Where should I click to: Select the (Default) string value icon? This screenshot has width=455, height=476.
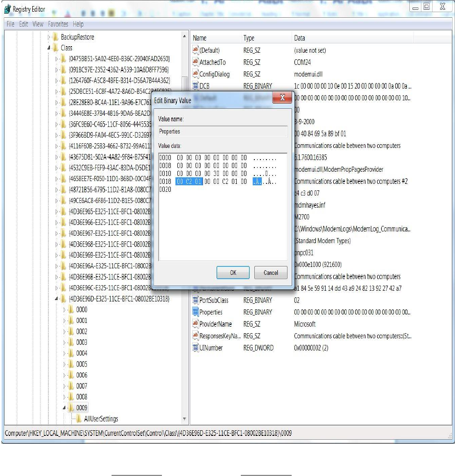[x=196, y=50]
